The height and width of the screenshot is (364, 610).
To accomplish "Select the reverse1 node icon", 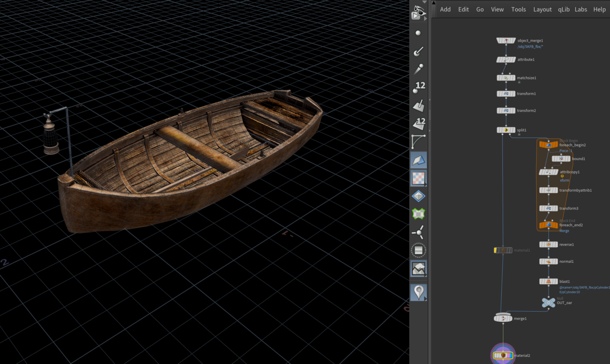I will [548, 245].
